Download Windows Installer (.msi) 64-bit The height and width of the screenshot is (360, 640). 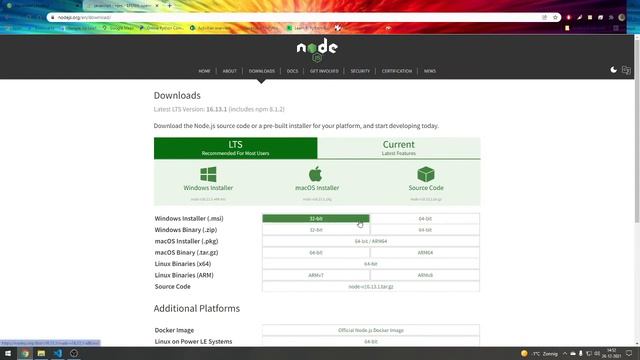click(425, 218)
